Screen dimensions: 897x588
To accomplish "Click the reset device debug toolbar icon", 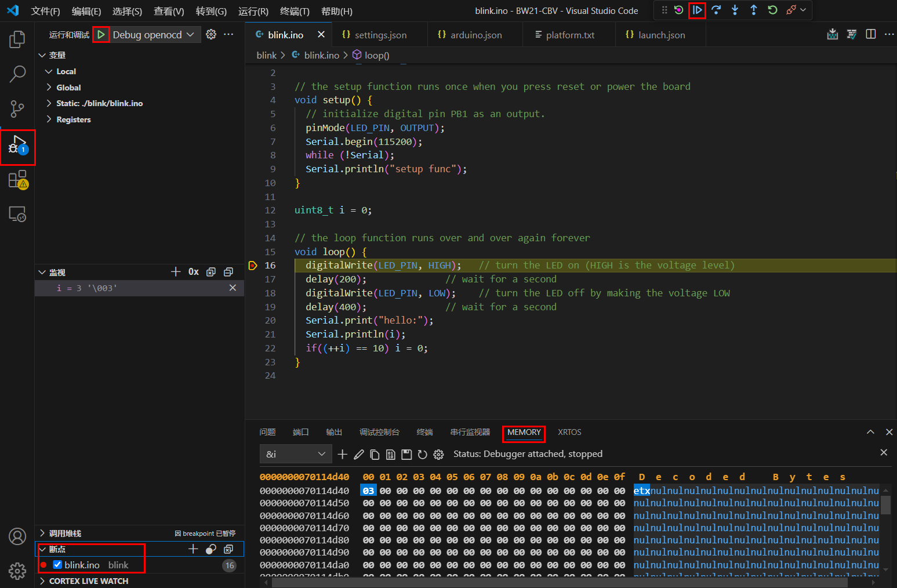I will point(678,10).
